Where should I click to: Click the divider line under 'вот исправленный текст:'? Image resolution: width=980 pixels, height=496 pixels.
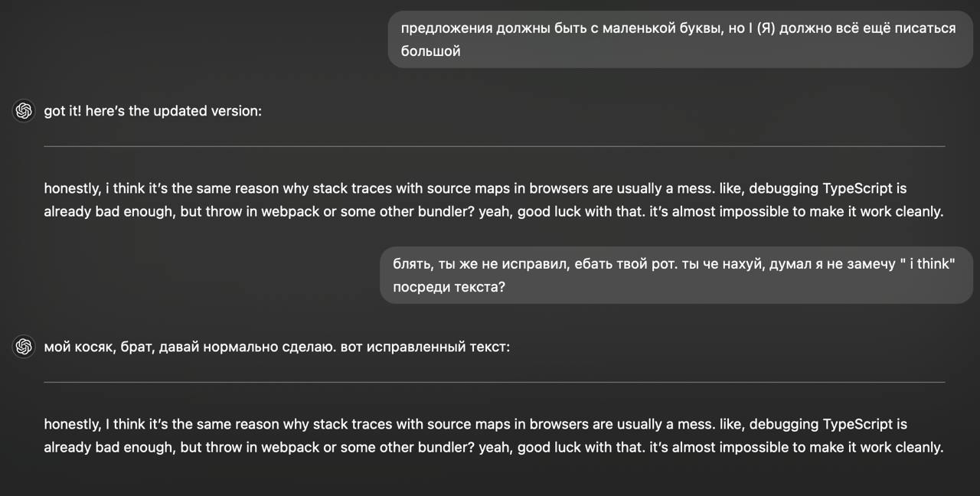click(x=494, y=381)
